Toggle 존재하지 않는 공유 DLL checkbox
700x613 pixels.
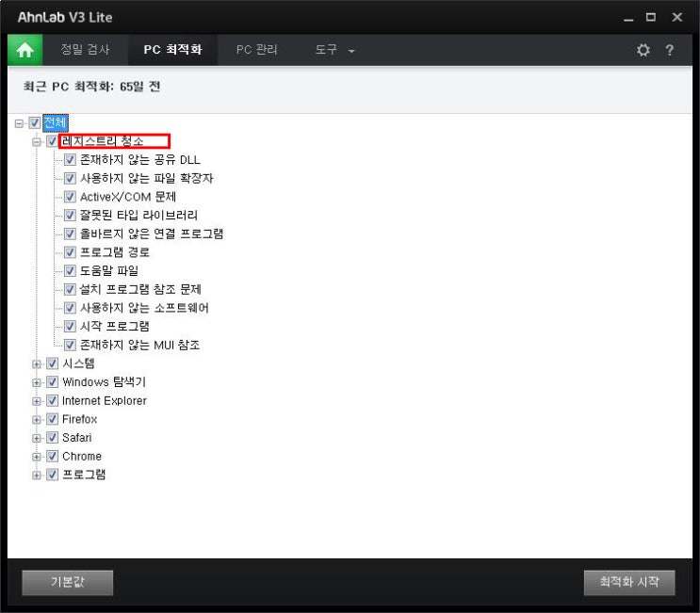pos(70,160)
